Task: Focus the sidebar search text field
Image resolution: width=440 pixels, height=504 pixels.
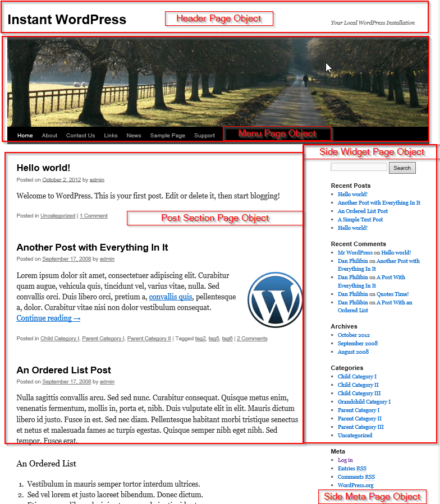Action: coord(359,167)
